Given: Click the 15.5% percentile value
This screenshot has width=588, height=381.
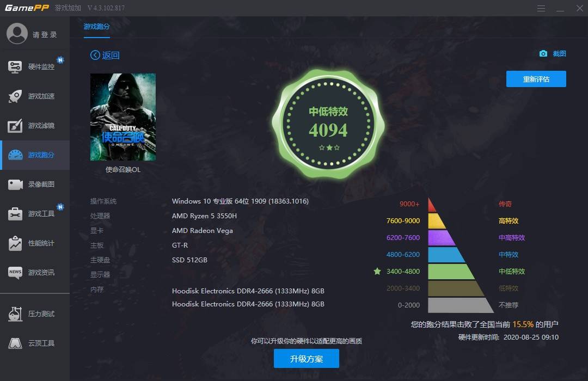Looking at the screenshot, I should pyautogui.click(x=523, y=324).
